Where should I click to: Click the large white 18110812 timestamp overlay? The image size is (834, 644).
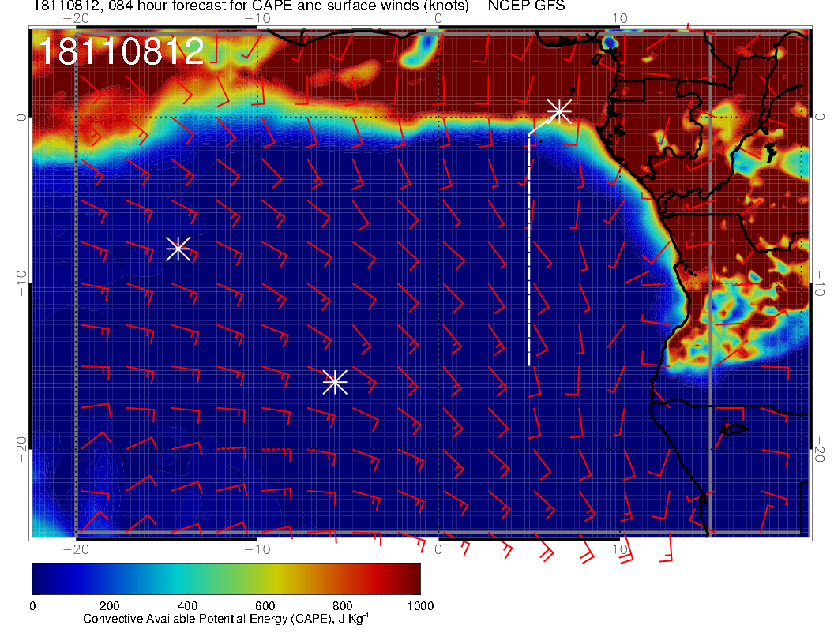pos(121,52)
